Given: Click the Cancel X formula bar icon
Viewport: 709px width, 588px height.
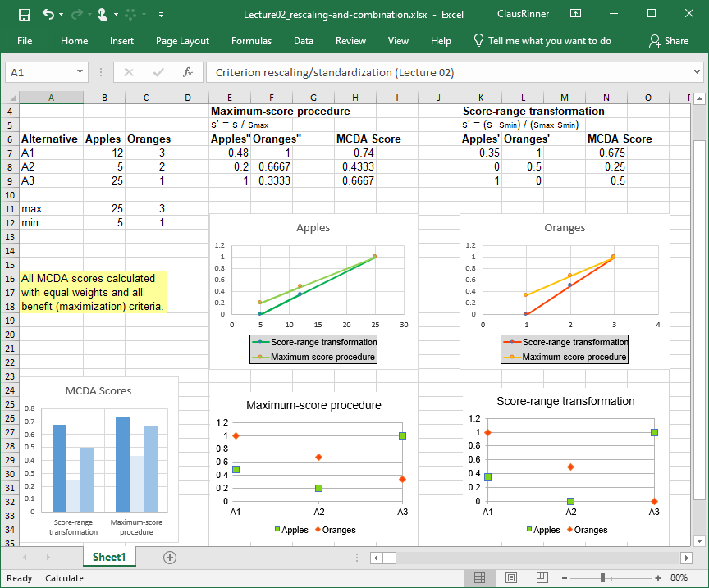Looking at the screenshot, I should coord(129,72).
